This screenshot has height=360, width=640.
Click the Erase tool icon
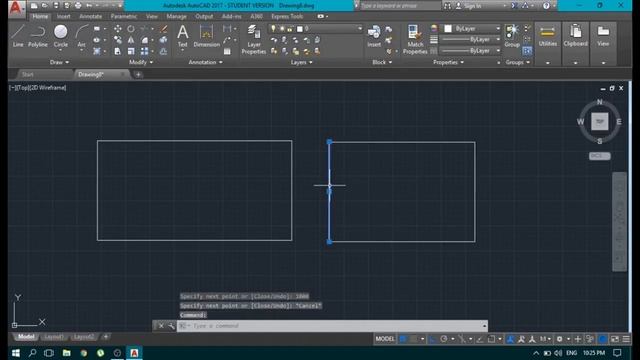click(164, 29)
